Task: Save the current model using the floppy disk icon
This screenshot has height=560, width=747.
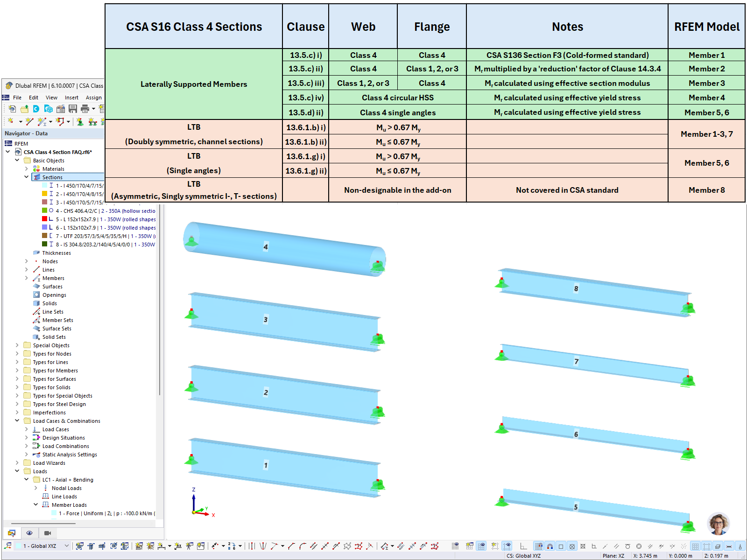Action: click(73, 109)
